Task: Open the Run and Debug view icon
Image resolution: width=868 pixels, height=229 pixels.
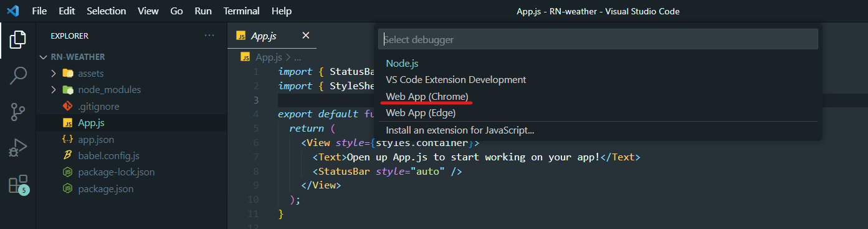Action: (x=18, y=149)
